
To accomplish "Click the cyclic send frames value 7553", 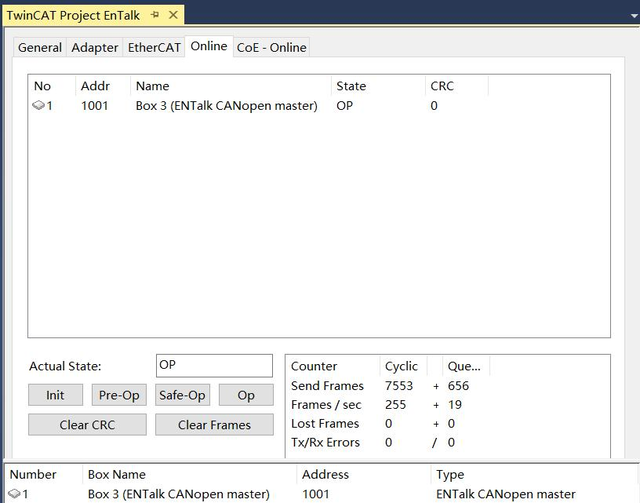I will (399, 386).
